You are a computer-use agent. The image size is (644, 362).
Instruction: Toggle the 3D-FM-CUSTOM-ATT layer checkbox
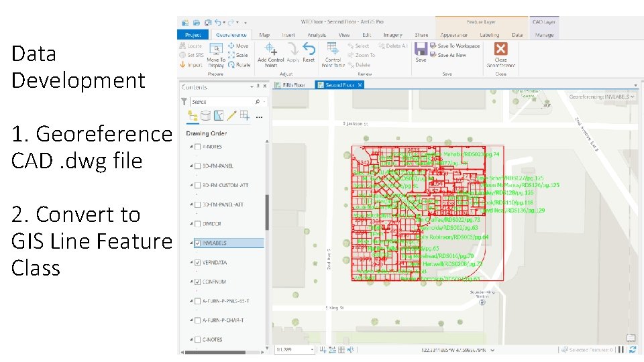[197, 185]
